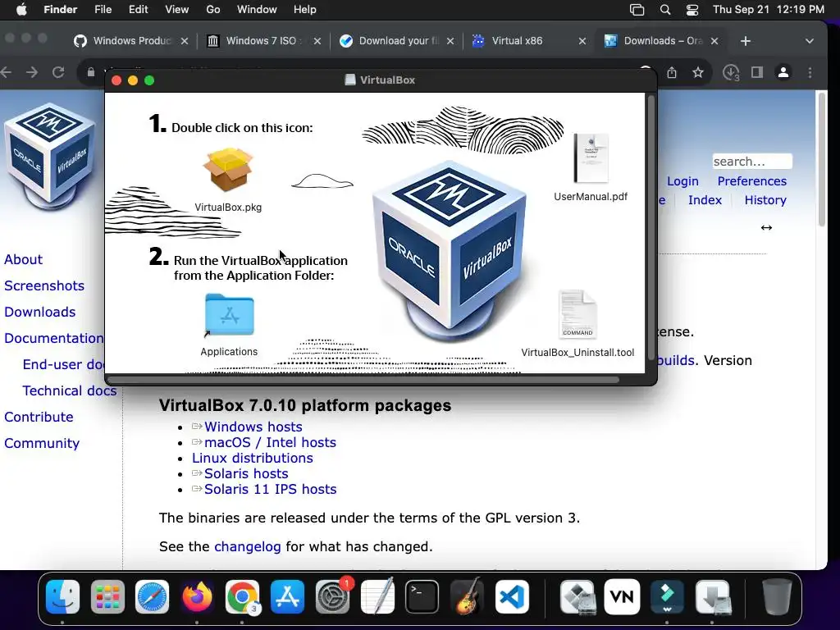840x630 pixels.
Task: Reload the page in Chrome
Action: 58,72
